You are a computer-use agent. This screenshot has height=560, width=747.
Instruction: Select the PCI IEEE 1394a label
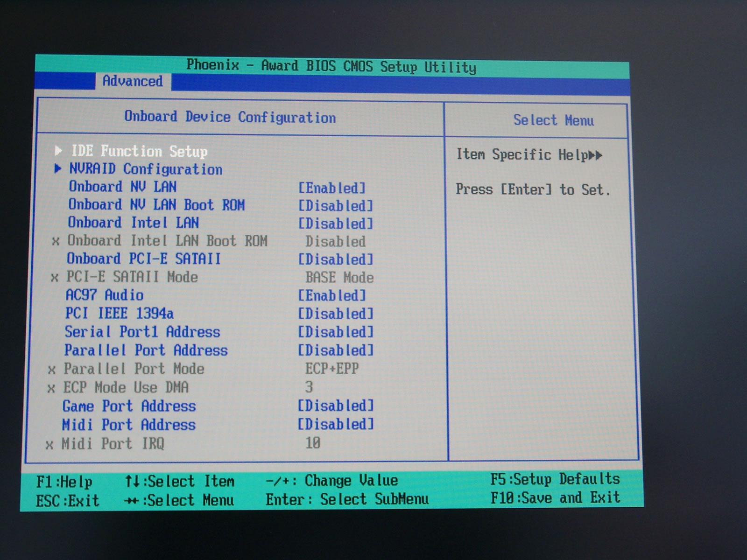click(120, 313)
